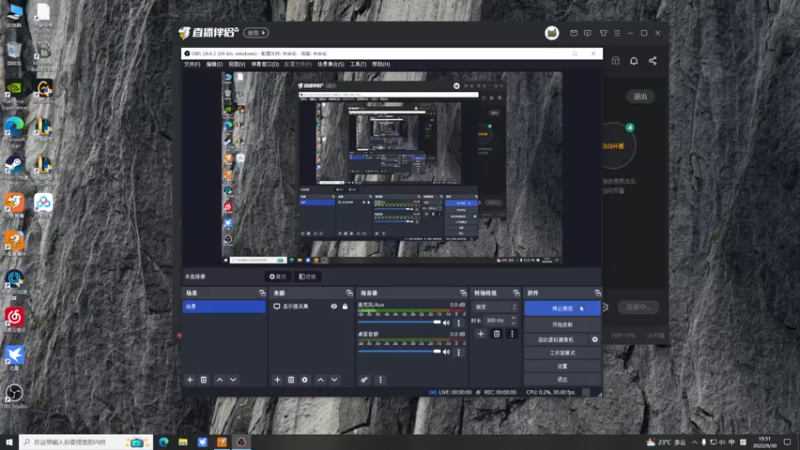Open shirt skin icon in companion title bar
Image resolution: width=800 pixels, height=450 pixels.
603,33
